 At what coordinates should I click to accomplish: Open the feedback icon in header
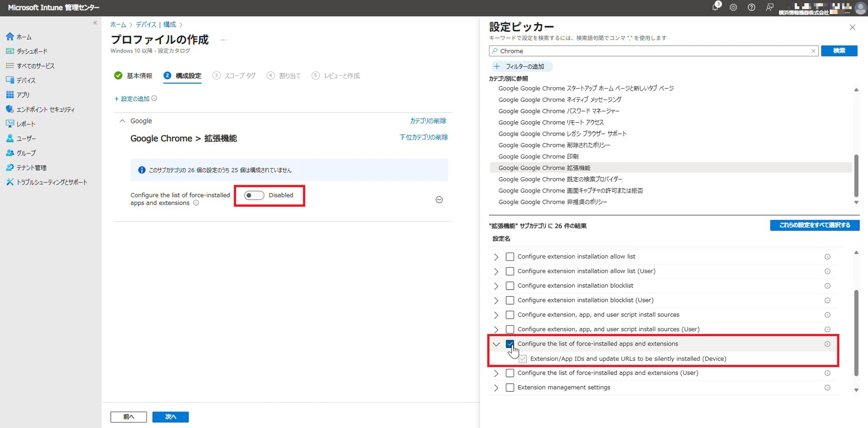point(769,7)
